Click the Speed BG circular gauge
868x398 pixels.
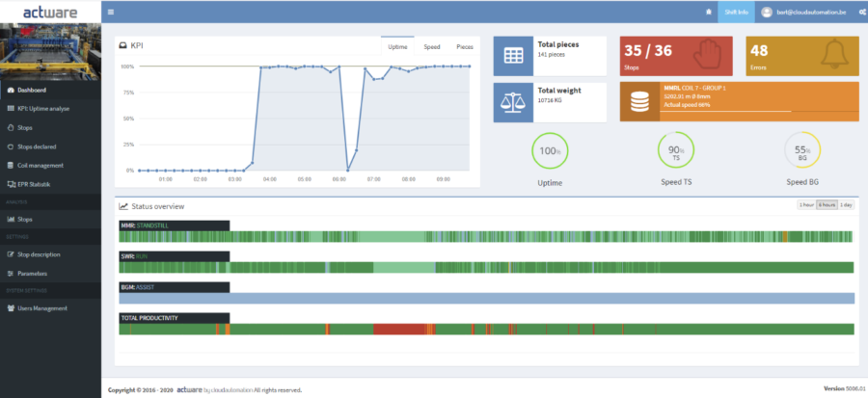[x=802, y=150]
